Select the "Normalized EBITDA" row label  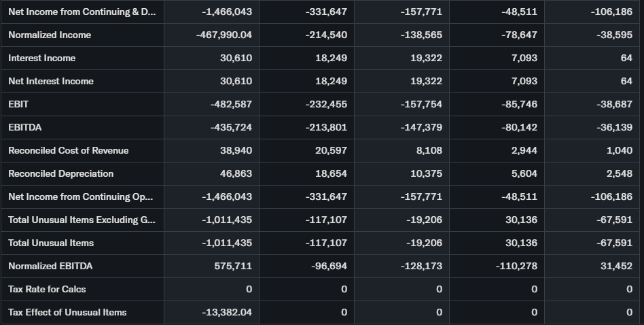50,266
